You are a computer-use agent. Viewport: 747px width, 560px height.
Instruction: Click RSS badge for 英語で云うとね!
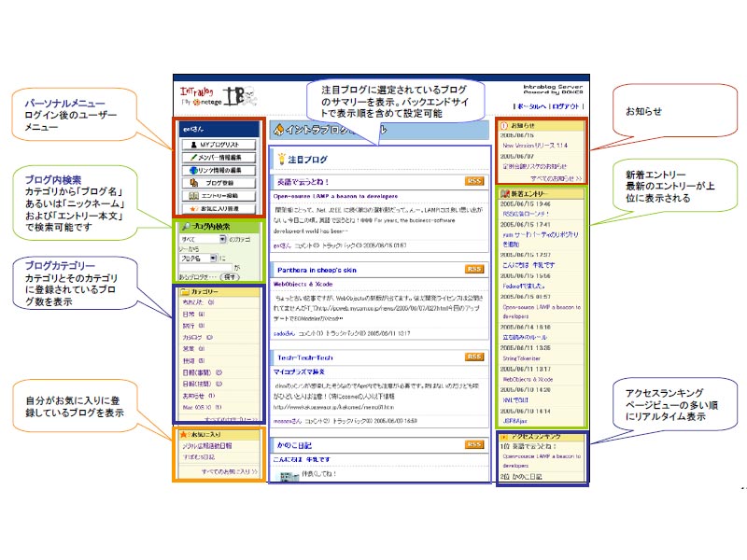click(474, 181)
